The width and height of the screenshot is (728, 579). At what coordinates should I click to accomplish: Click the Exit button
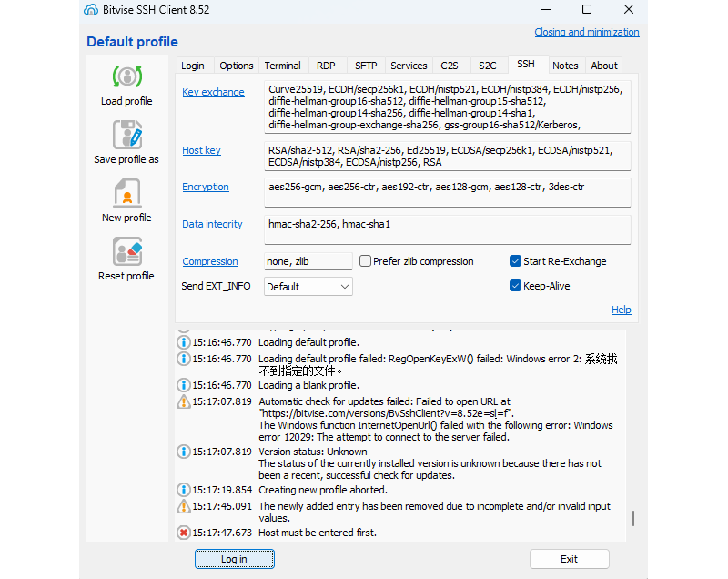point(570,559)
